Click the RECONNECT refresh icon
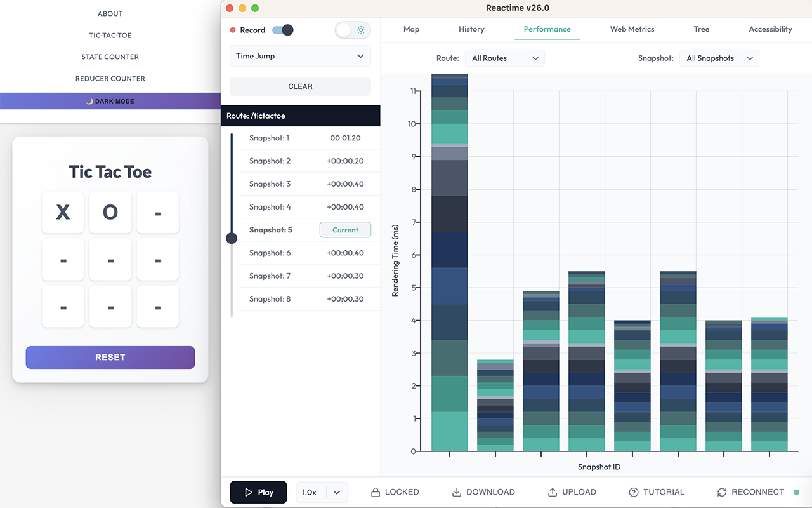 (x=722, y=492)
